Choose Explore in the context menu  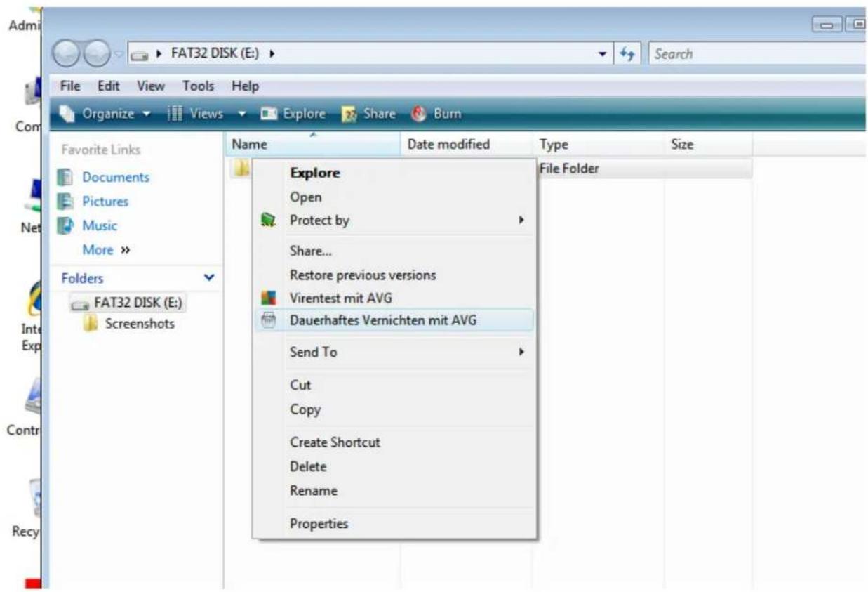[x=394, y=173]
